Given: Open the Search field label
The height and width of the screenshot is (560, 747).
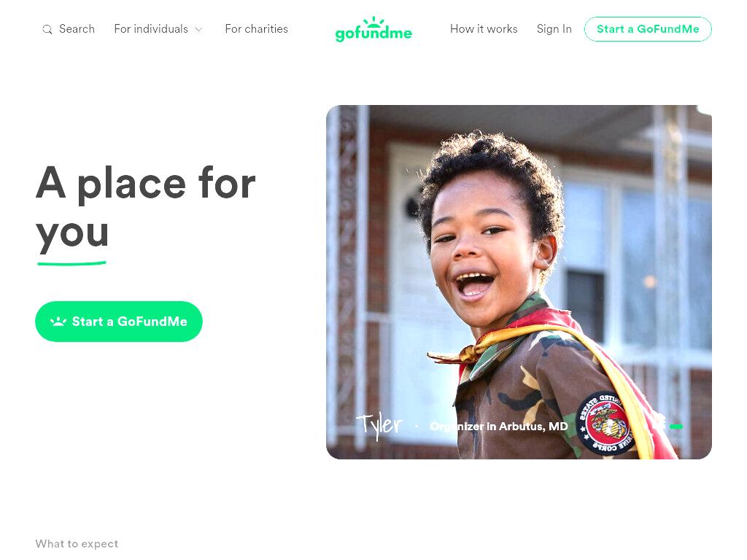Looking at the screenshot, I should click(x=77, y=29).
